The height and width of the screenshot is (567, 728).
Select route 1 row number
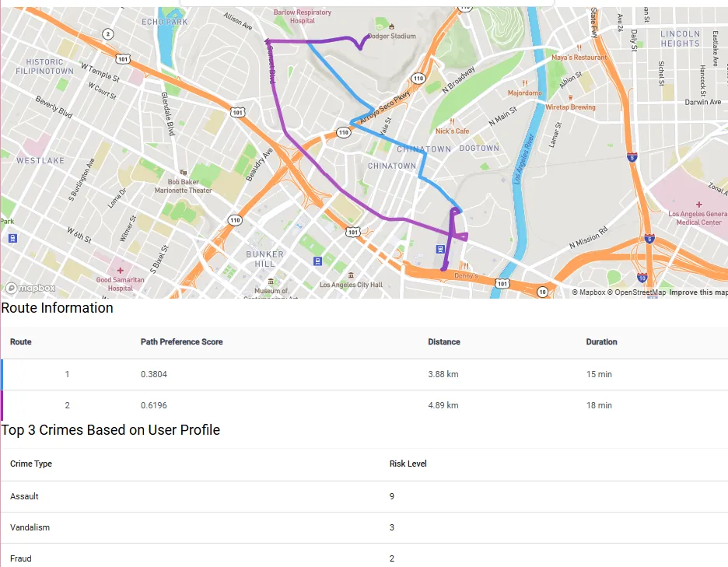click(x=68, y=374)
